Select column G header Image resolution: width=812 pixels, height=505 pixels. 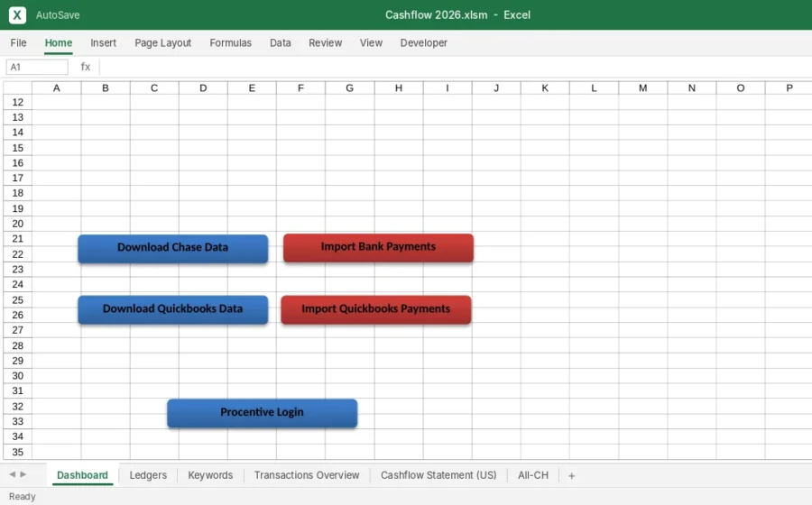[349, 88]
